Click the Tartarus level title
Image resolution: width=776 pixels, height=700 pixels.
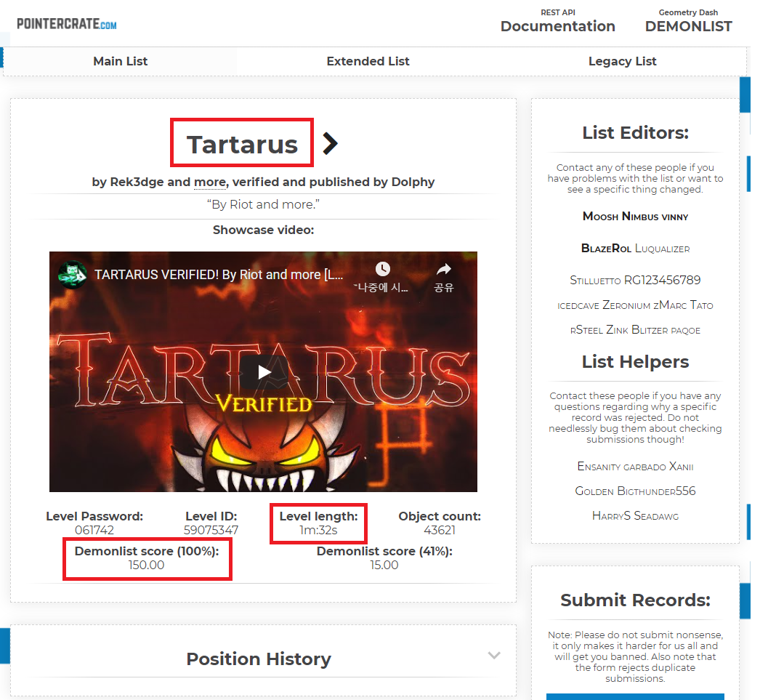242,144
